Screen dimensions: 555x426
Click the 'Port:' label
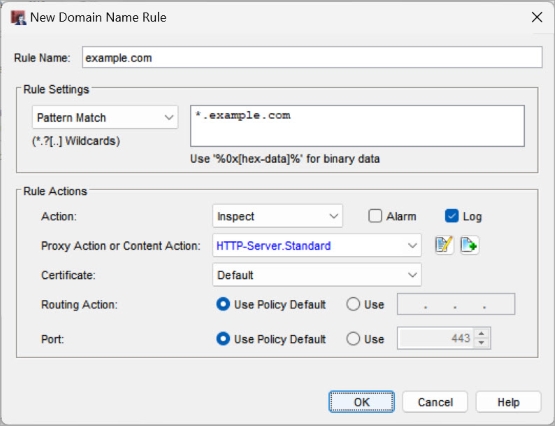[x=52, y=339]
